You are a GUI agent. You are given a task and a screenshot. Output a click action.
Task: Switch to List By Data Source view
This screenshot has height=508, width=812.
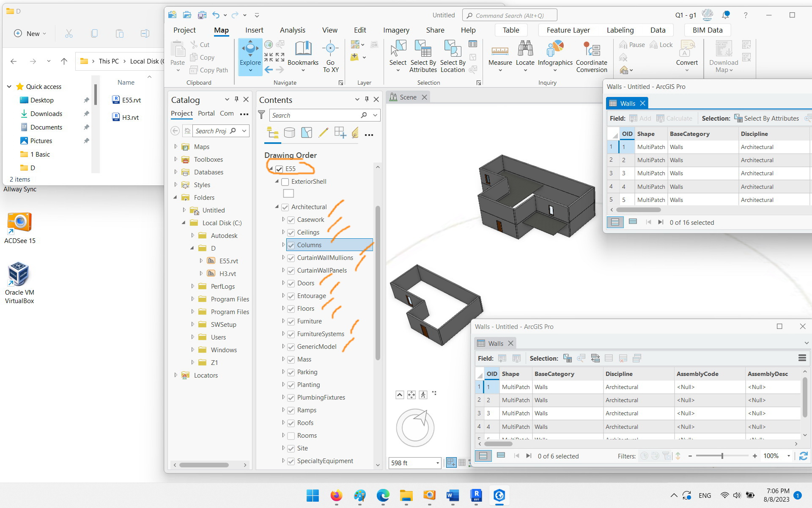click(289, 133)
